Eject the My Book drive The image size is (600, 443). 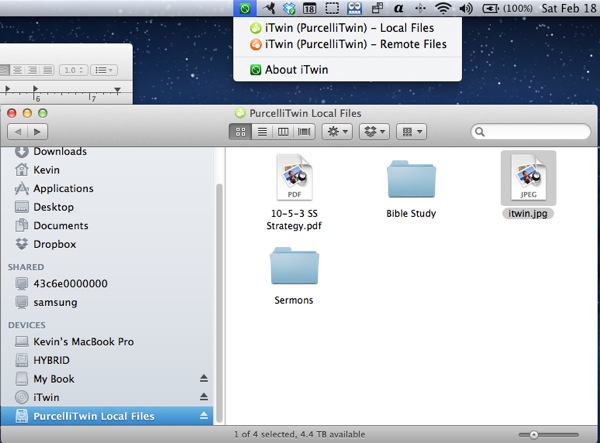tap(204, 379)
